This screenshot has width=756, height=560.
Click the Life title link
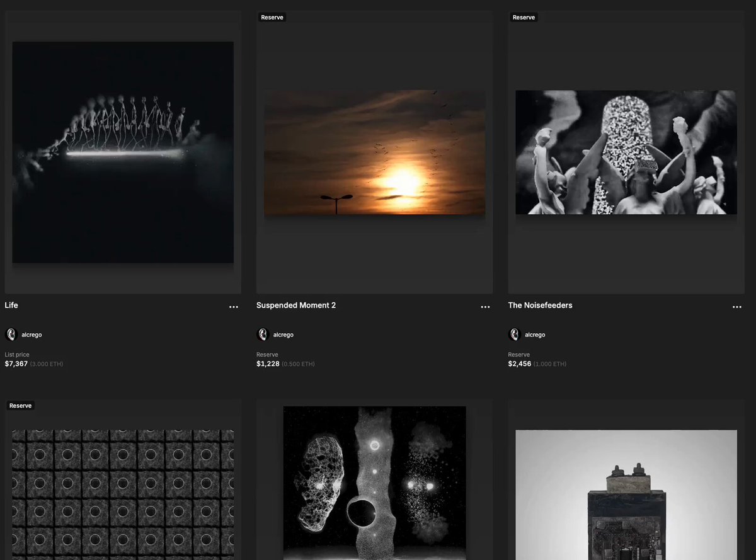[x=11, y=306]
